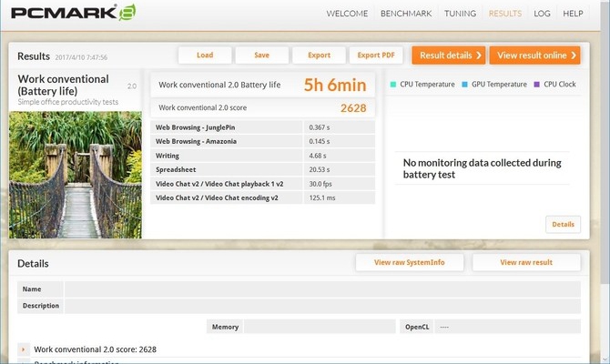This screenshot has width=610, height=364.
Task: Switch to the TUNING tab
Action: coord(460,14)
